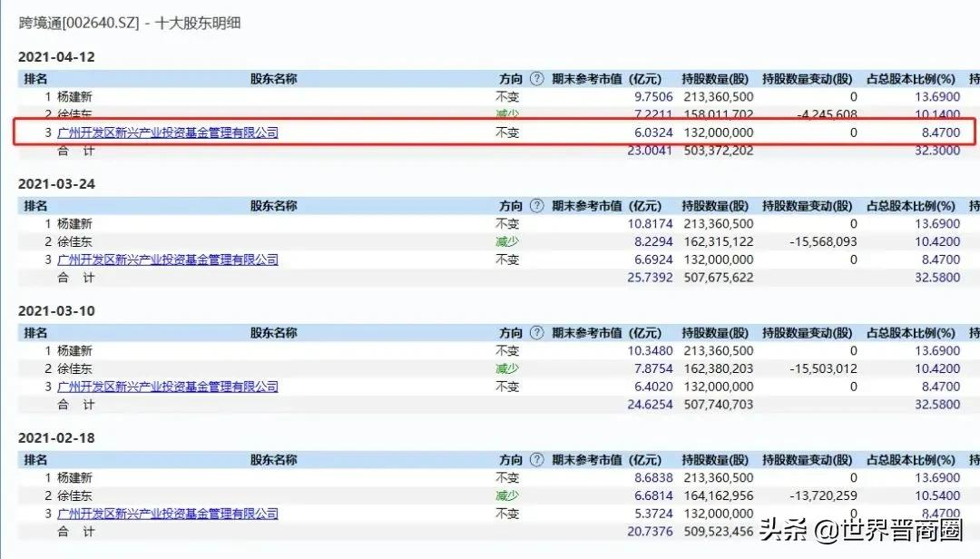
Task: Click market value 6.6924
Action: pyautogui.click(x=653, y=260)
